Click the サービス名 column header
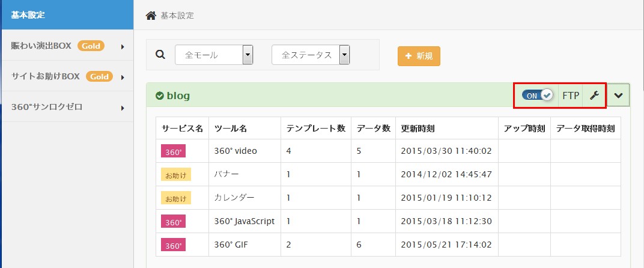This screenshot has height=268, width=644. tap(183, 128)
